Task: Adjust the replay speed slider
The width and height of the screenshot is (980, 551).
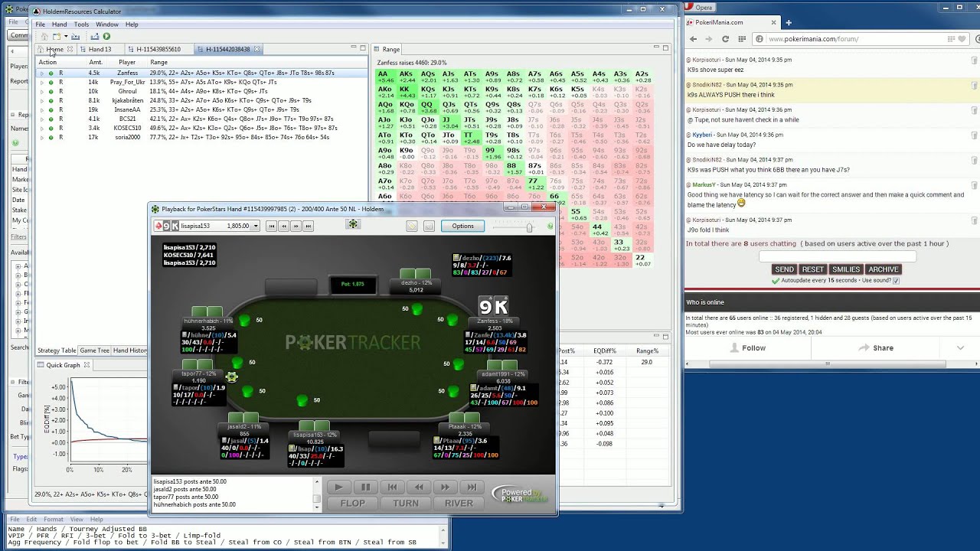Action: (529, 227)
